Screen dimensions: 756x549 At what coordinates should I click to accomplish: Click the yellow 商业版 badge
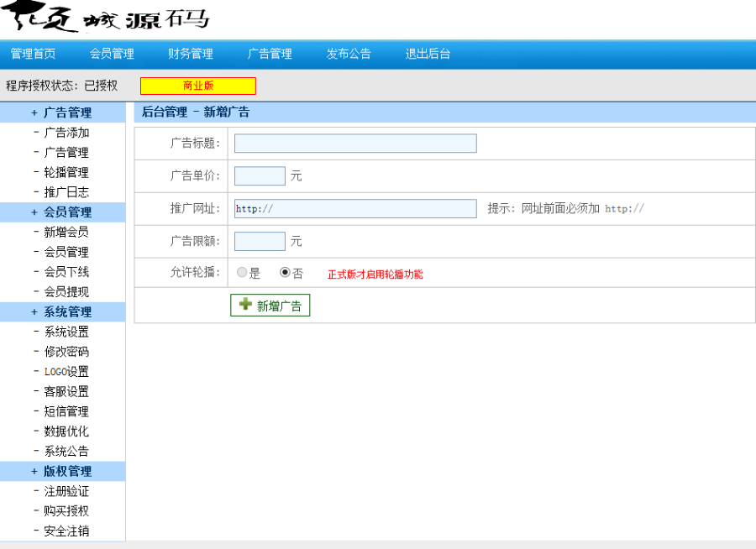pyautogui.click(x=197, y=86)
